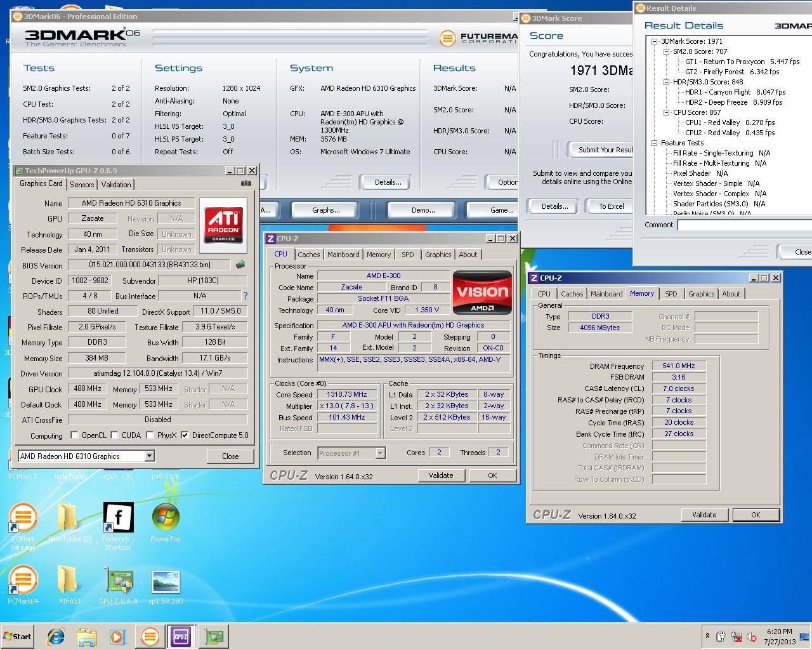Open the PCMark04 desktop shortcut
This screenshot has height=650, width=812.
pos(23,584)
